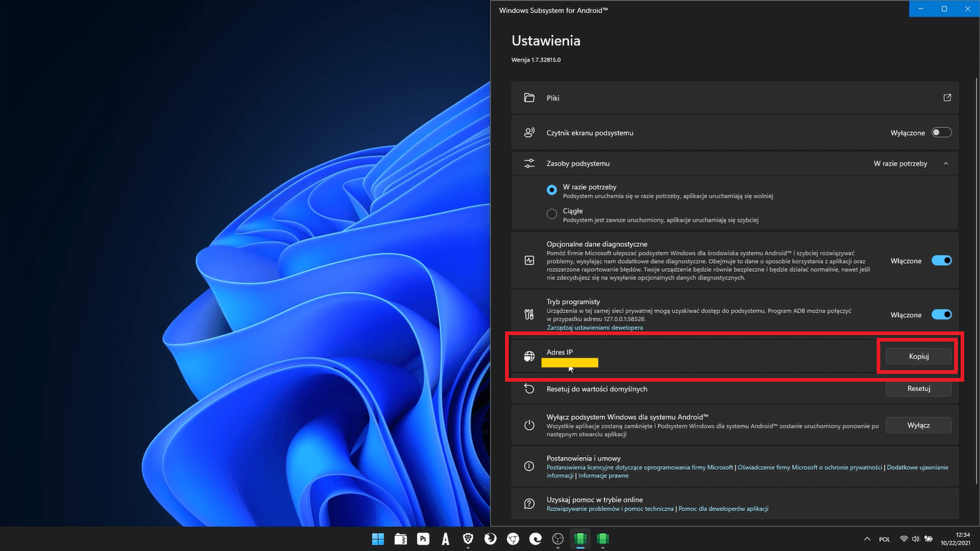Click 'Resetuj do wartości domyślnych' label
The height and width of the screenshot is (551, 980).
tap(597, 389)
